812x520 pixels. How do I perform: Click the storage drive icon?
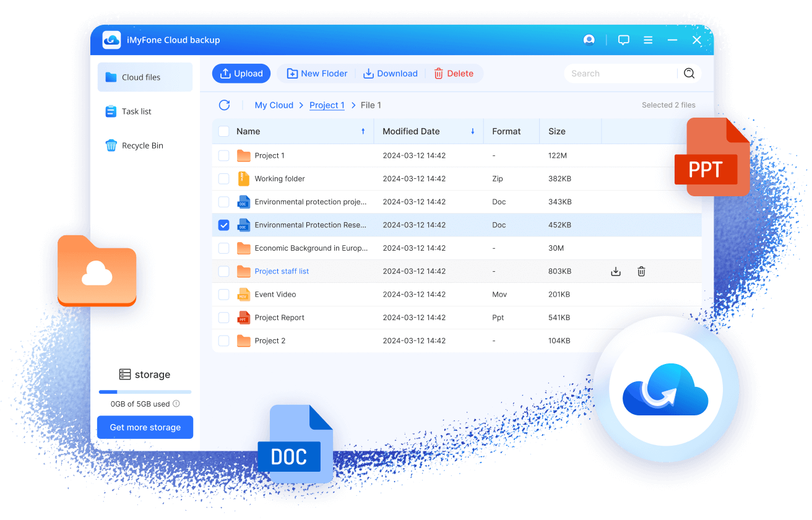(x=125, y=375)
